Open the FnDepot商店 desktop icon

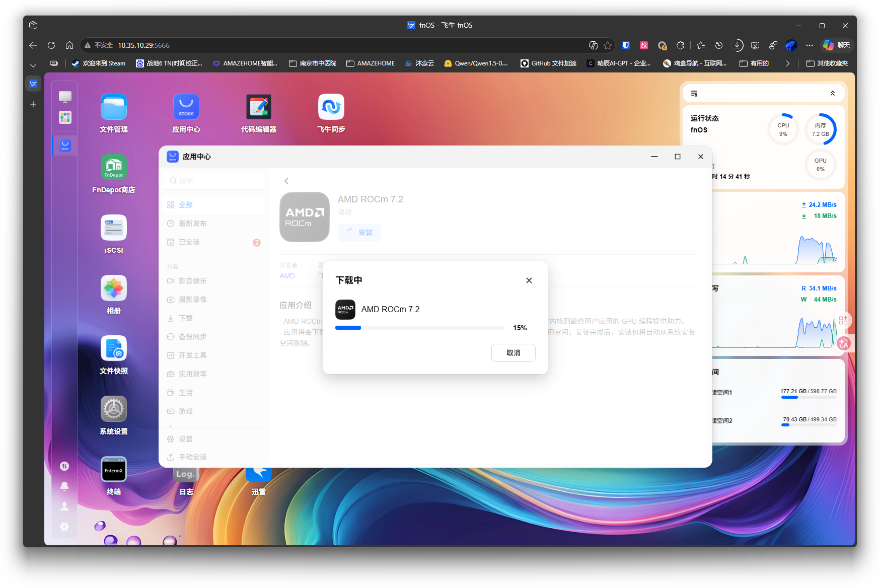pyautogui.click(x=114, y=167)
